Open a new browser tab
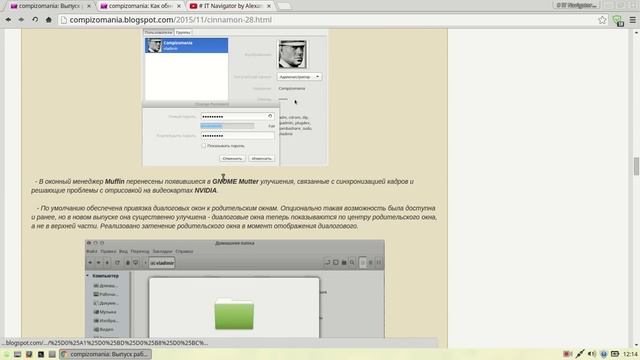 point(284,6)
